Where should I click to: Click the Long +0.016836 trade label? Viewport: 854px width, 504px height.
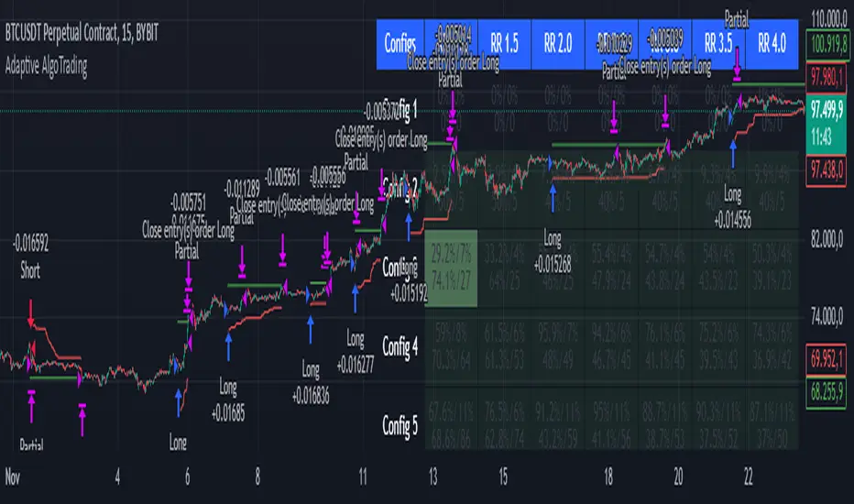click(x=311, y=384)
